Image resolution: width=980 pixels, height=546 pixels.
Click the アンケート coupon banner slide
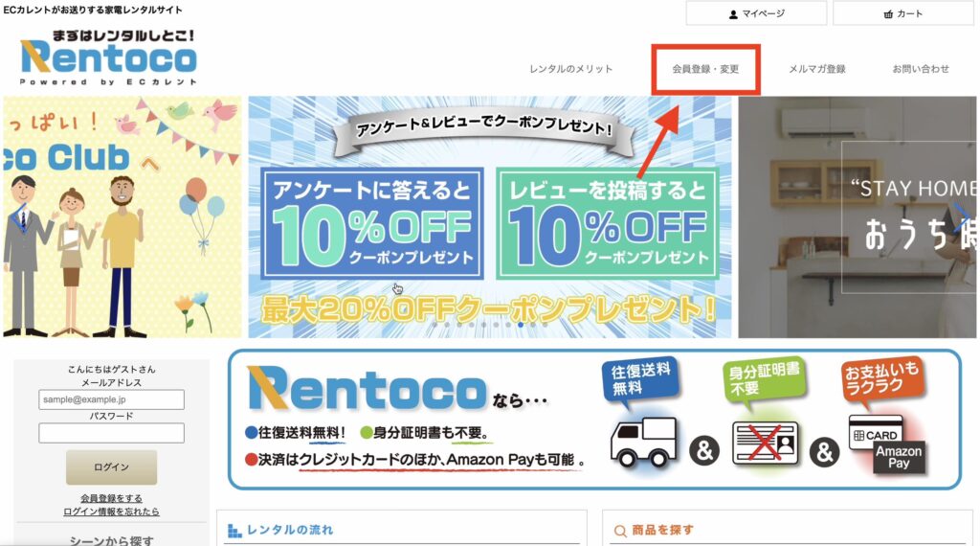[x=489, y=217]
